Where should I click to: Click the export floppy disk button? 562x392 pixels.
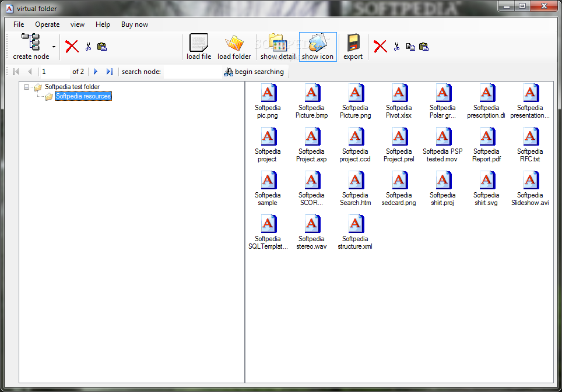click(x=353, y=47)
